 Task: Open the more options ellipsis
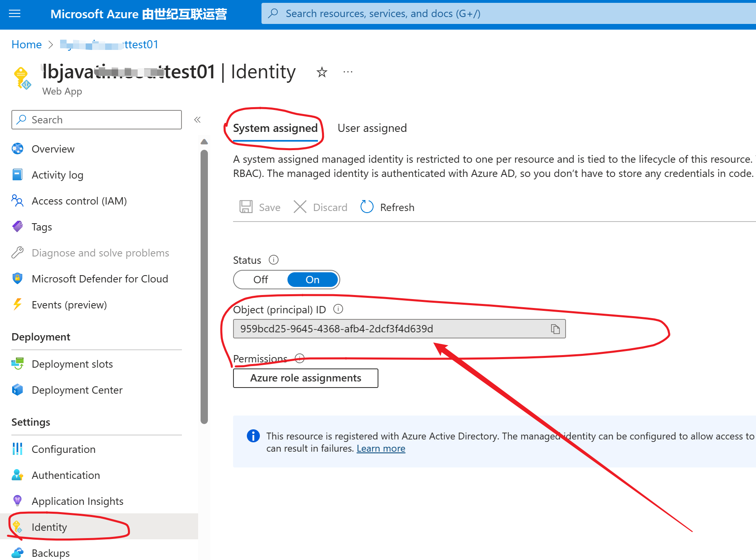click(348, 72)
